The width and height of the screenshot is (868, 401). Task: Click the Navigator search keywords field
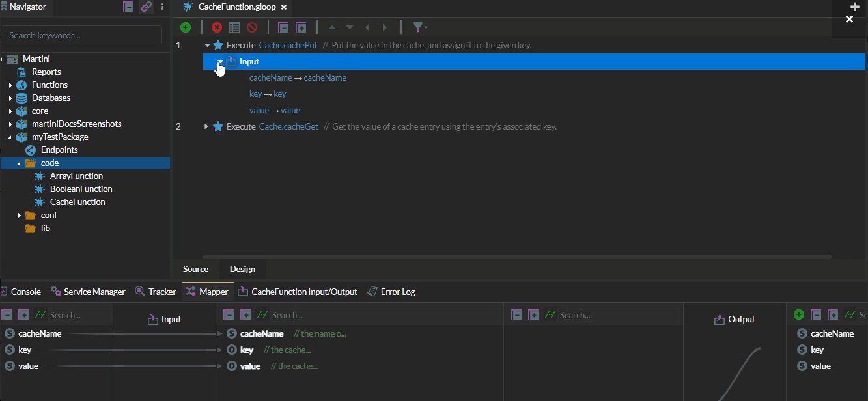[81, 35]
